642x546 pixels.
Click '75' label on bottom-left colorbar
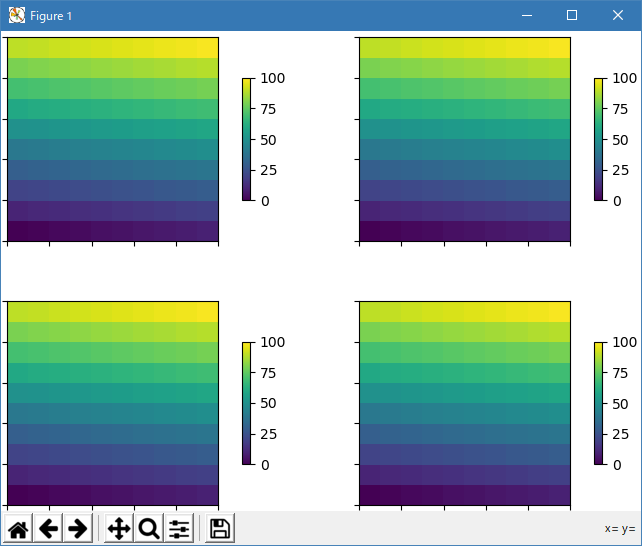(x=268, y=373)
